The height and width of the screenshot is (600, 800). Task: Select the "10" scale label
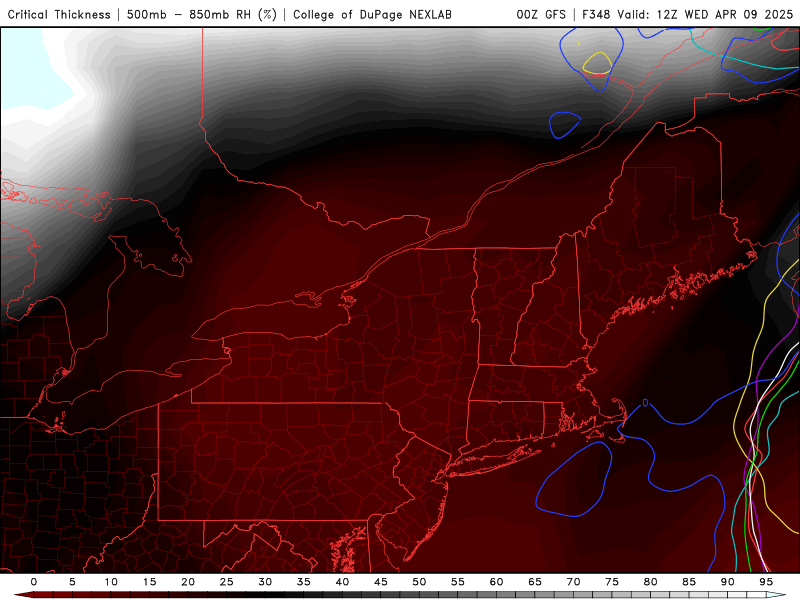(x=111, y=582)
